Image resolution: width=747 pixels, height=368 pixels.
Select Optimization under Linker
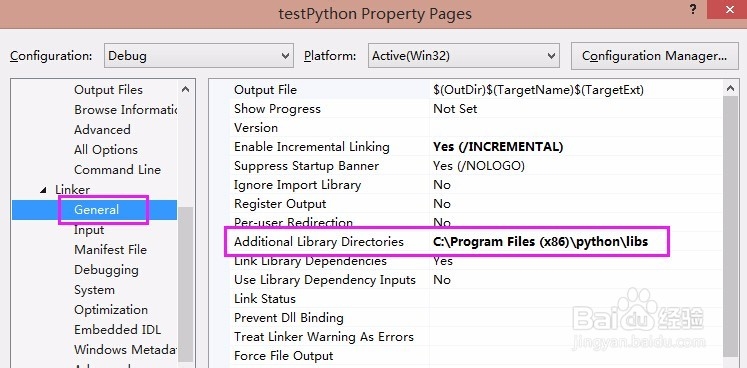(x=111, y=310)
